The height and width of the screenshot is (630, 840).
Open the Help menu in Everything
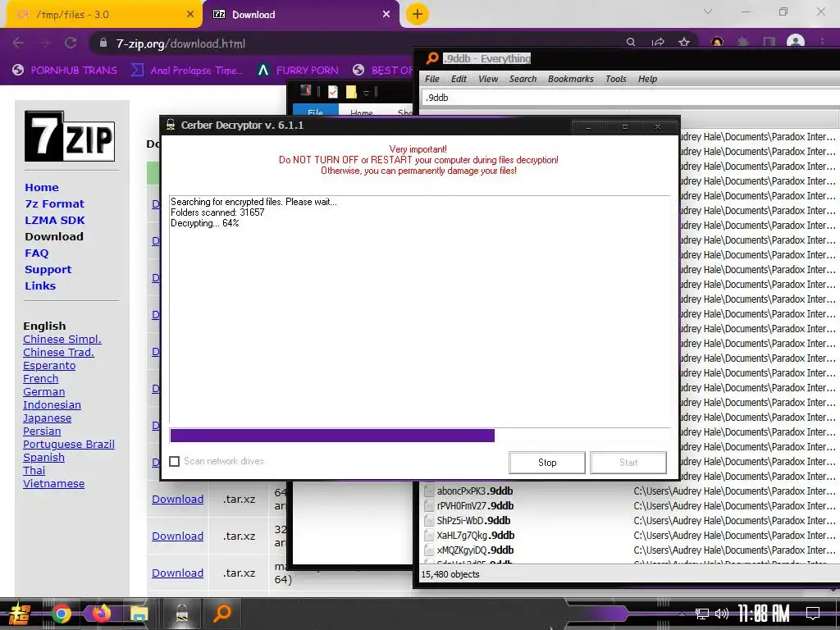click(647, 79)
